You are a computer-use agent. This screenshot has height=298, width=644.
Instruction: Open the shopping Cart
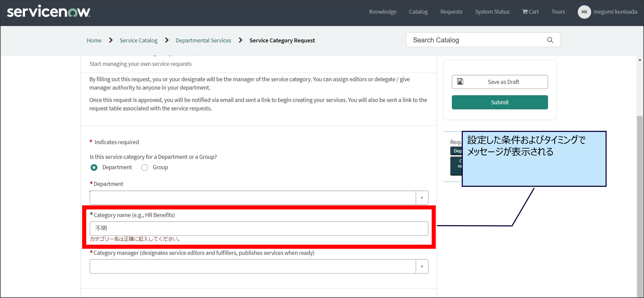(x=530, y=12)
